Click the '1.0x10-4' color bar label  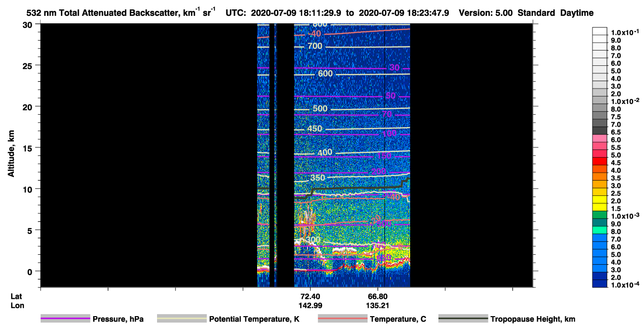click(x=625, y=284)
